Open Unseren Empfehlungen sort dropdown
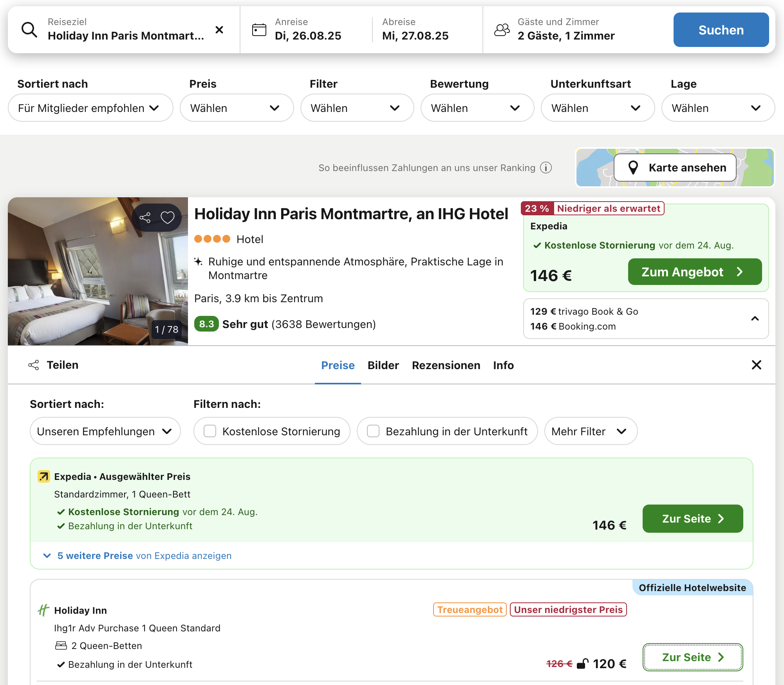The height and width of the screenshot is (685, 784). 105,431
